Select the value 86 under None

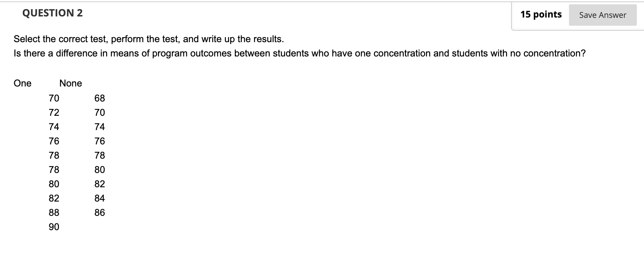point(100,212)
